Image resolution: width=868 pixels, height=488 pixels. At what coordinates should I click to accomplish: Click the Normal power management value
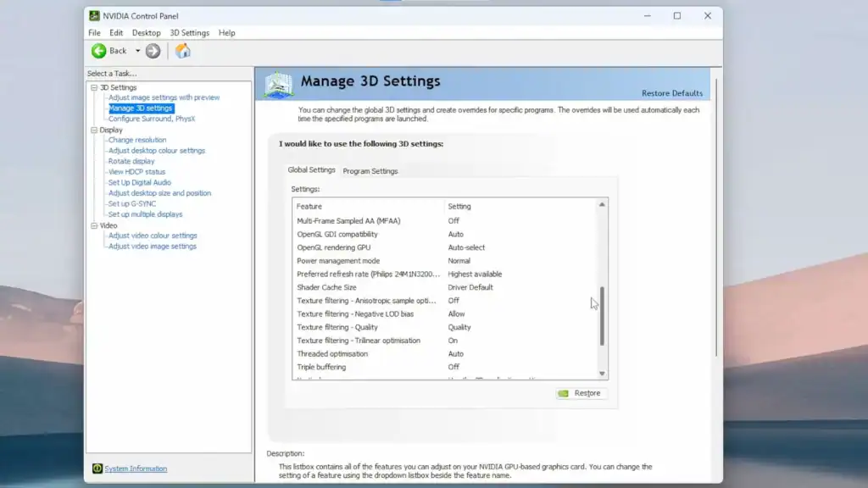[459, 261]
